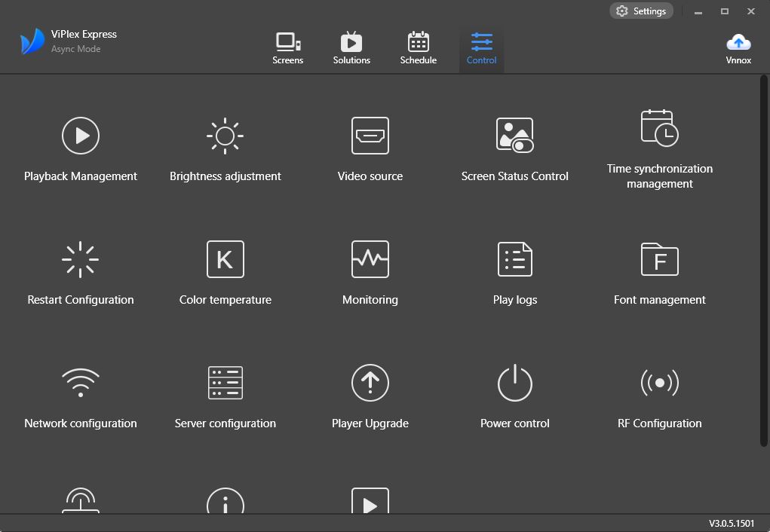Open Time synchronization management
Image resolution: width=770 pixels, height=532 pixels.
[659, 128]
